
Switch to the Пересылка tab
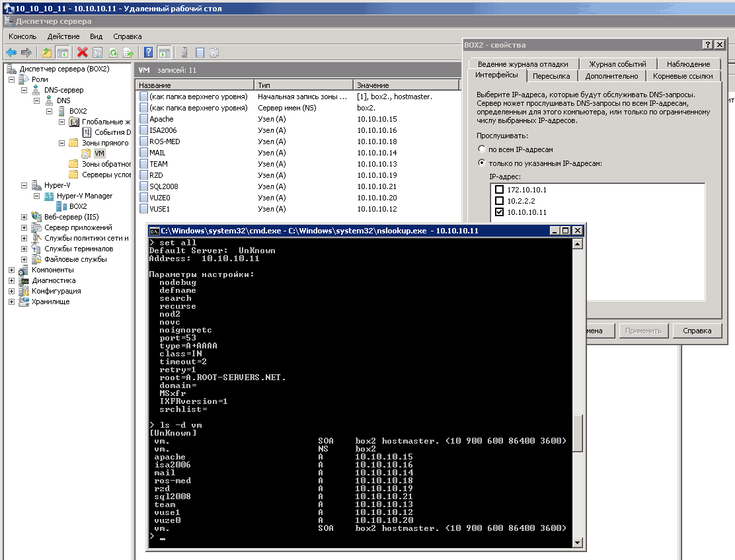(x=551, y=76)
